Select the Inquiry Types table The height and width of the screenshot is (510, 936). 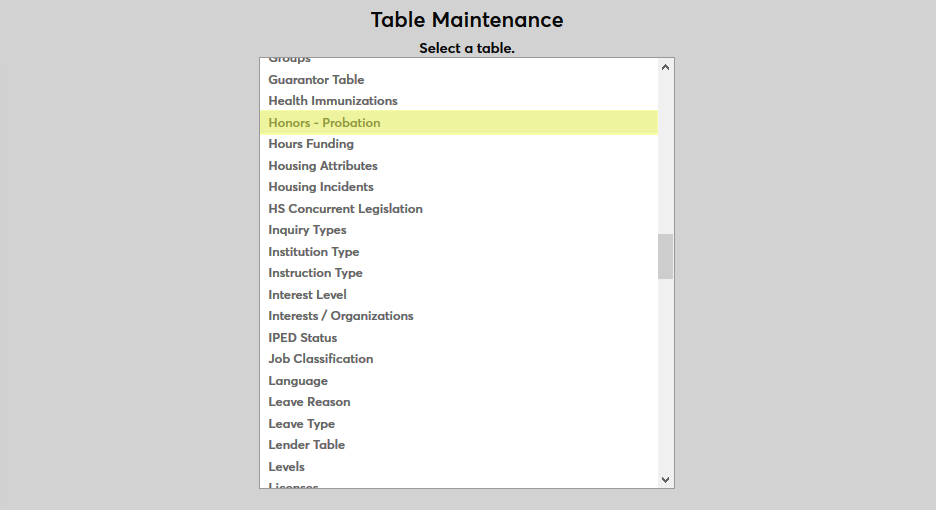pyautogui.click(x=307, y=230)
